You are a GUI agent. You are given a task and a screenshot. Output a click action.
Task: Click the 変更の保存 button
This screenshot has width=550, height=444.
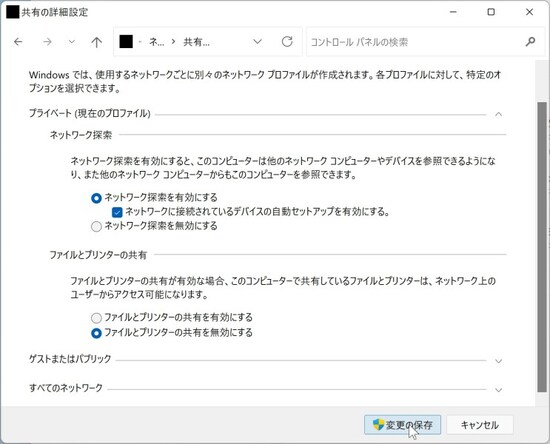402,425
